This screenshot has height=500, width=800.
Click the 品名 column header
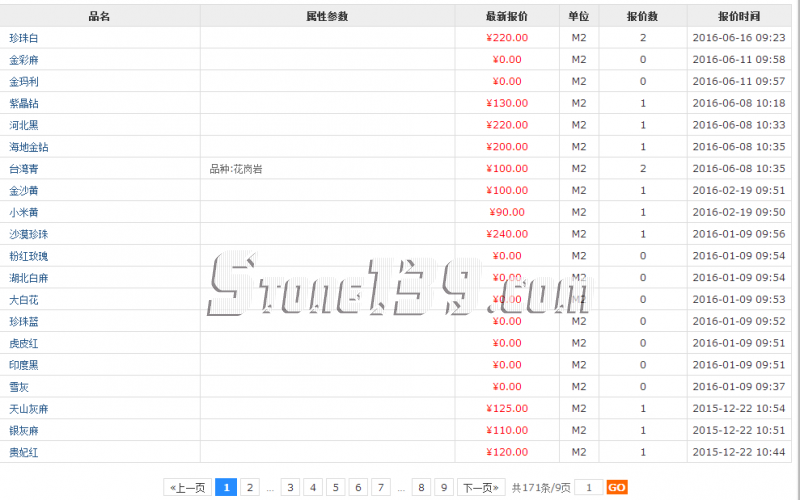pos(99,16)
